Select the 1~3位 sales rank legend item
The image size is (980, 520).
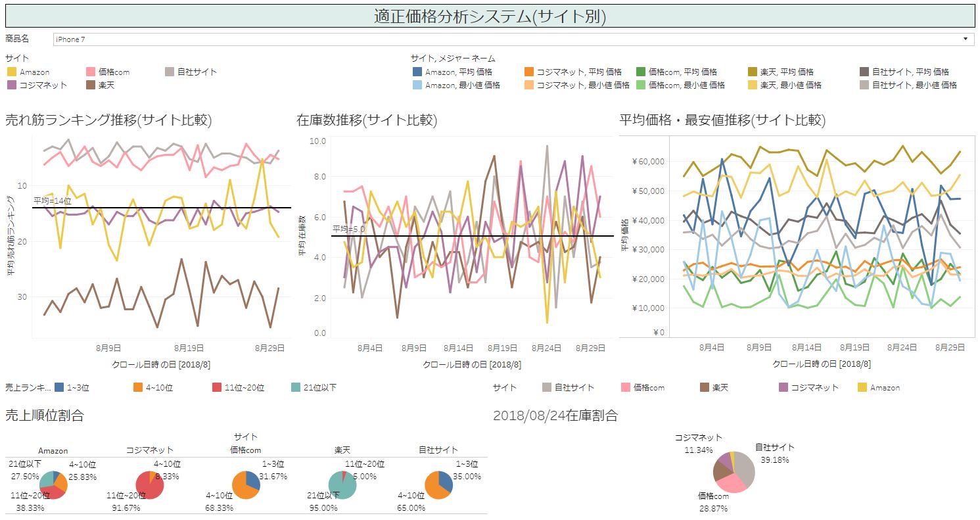pos(72,387)
